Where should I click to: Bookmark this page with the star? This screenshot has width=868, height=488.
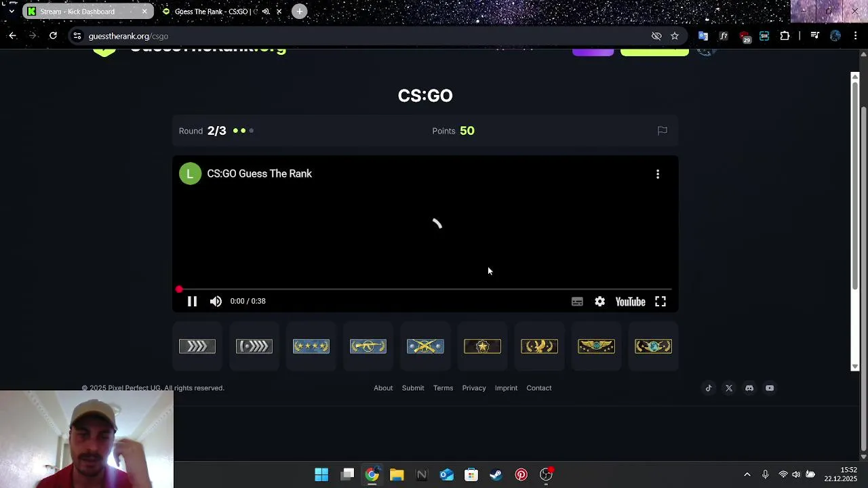click(675, 36)
